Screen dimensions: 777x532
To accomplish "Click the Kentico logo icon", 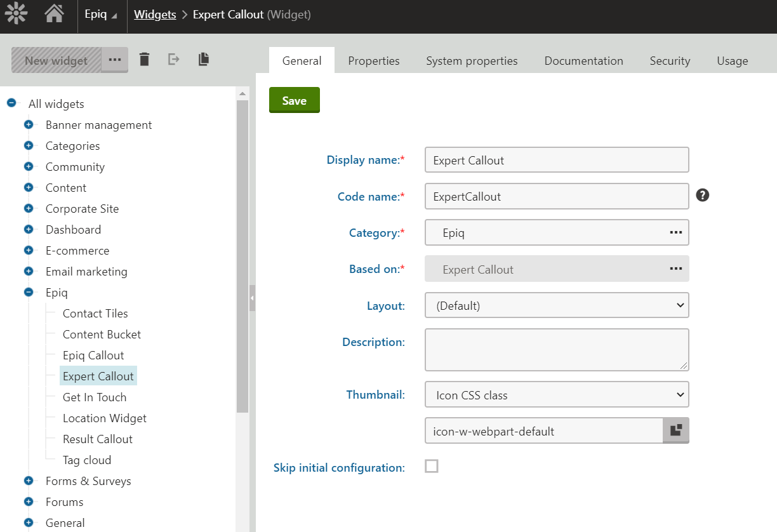I will (16, 14).
